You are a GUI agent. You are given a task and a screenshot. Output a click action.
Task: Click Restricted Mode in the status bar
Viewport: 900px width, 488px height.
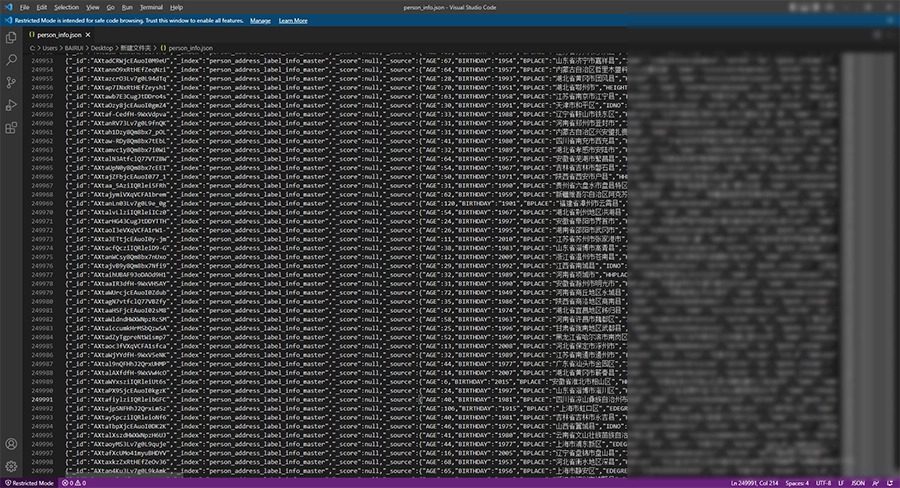click(31, 482)
